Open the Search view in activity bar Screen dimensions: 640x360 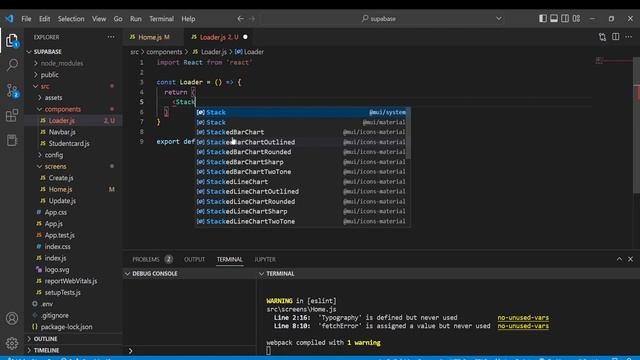(12, 65)
